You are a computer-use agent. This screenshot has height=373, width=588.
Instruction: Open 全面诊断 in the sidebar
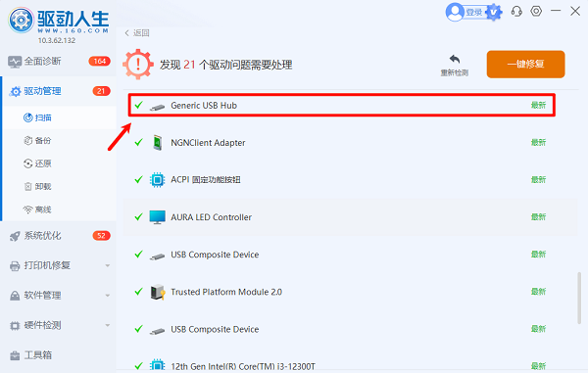[58, 61]
